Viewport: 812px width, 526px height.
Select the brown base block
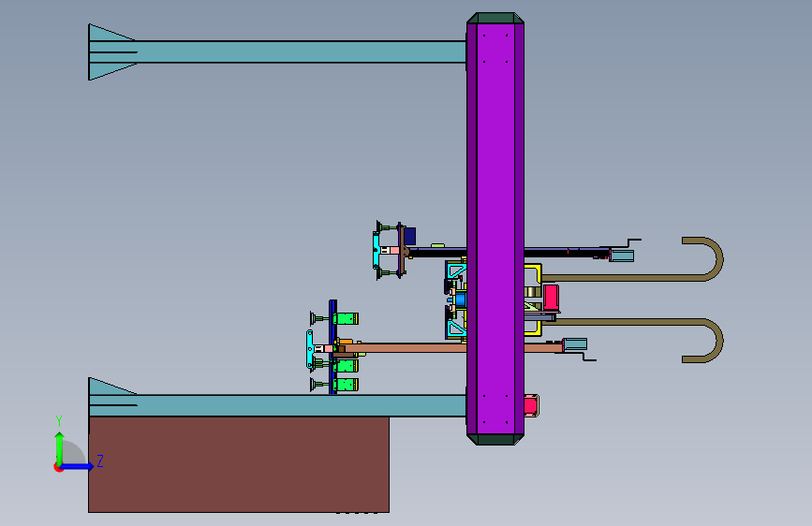[x=239, y=464]
